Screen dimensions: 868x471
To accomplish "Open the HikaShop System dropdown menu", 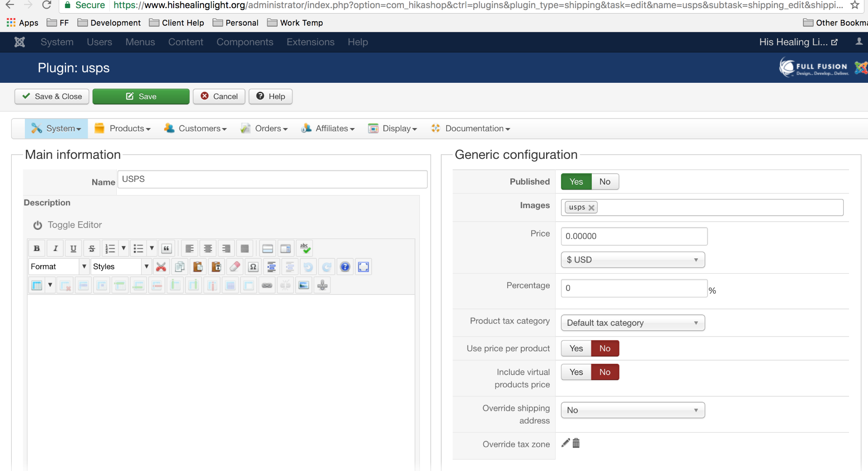I will 57,129.
